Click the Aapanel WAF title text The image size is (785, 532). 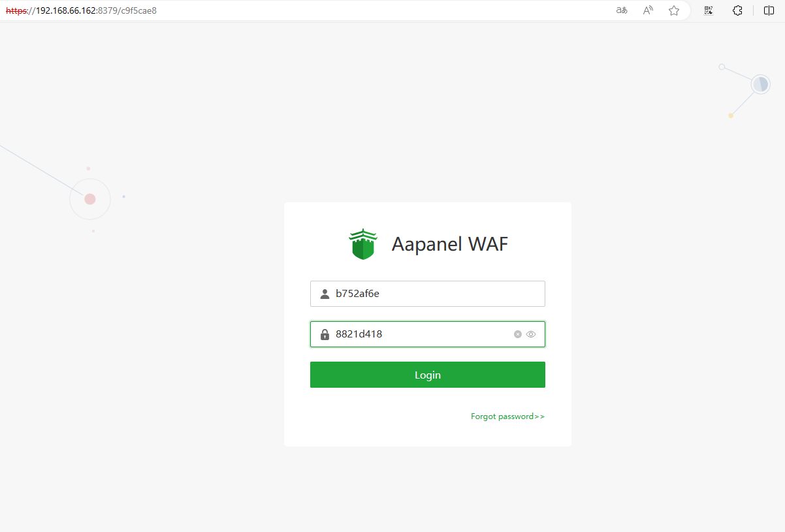[449, 244]
